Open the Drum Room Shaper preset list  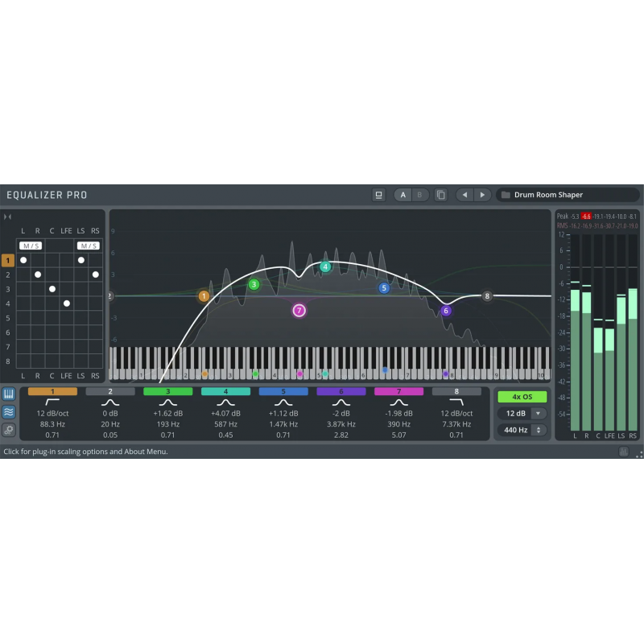click(x=569, y=195)
